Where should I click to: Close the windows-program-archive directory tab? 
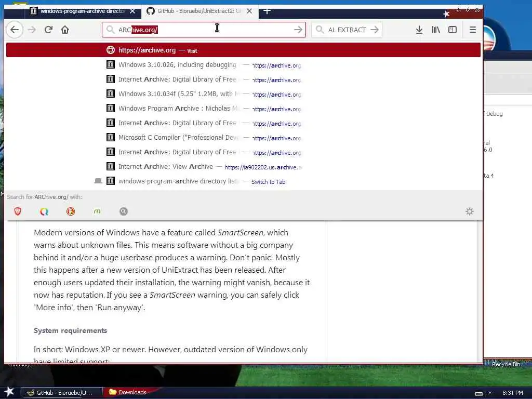(132, 11)
